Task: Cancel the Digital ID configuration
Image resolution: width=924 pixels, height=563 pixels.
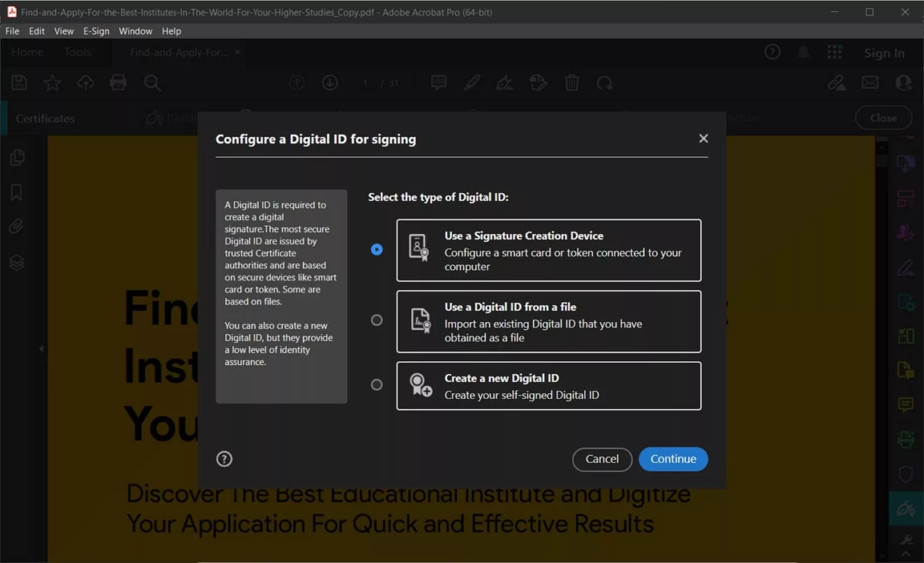Action: (602, 459)
